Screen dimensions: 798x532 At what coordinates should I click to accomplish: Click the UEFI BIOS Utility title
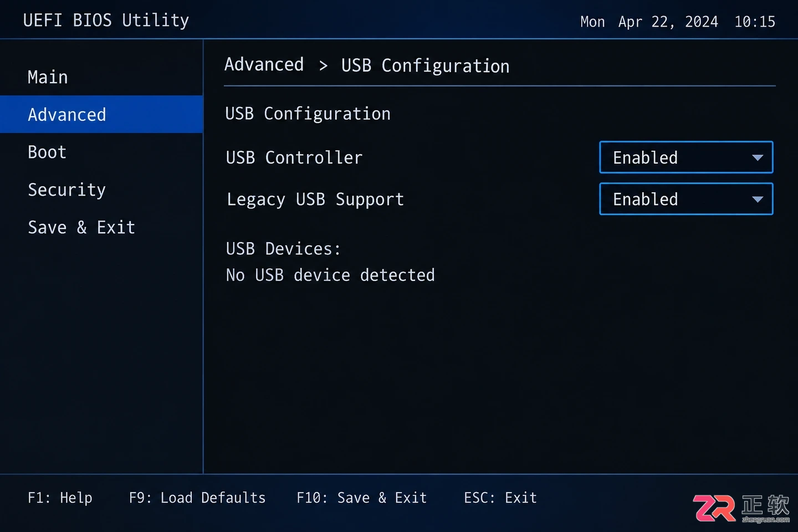pyautogui.click(x=106, y=21)
